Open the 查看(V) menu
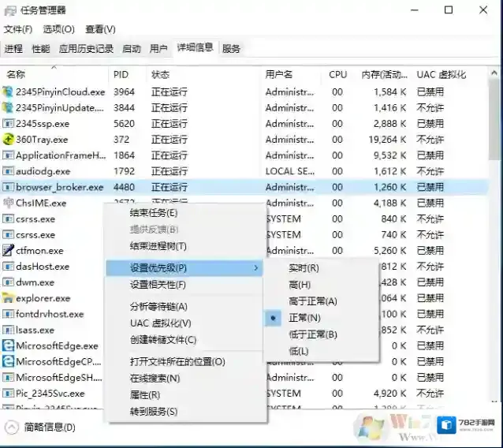 [x=100, y=29]
